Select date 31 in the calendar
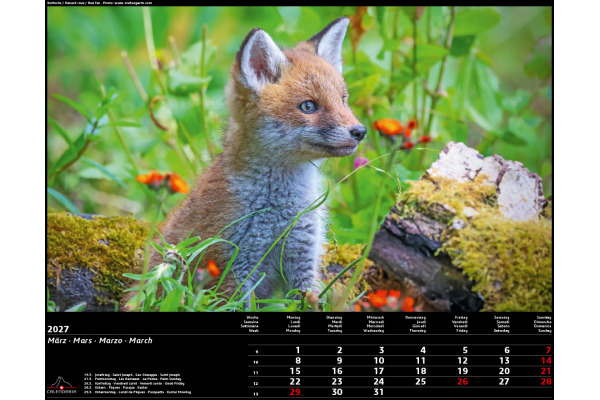The width and height of the screenshot is (600, 400). (x=379, y=392)
